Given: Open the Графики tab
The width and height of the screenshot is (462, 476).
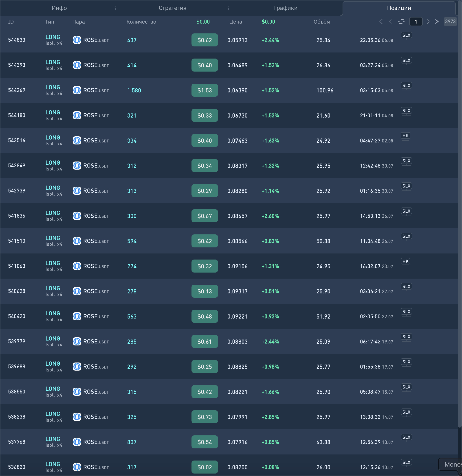Looking at the screenshot, I should pos(286,8).
